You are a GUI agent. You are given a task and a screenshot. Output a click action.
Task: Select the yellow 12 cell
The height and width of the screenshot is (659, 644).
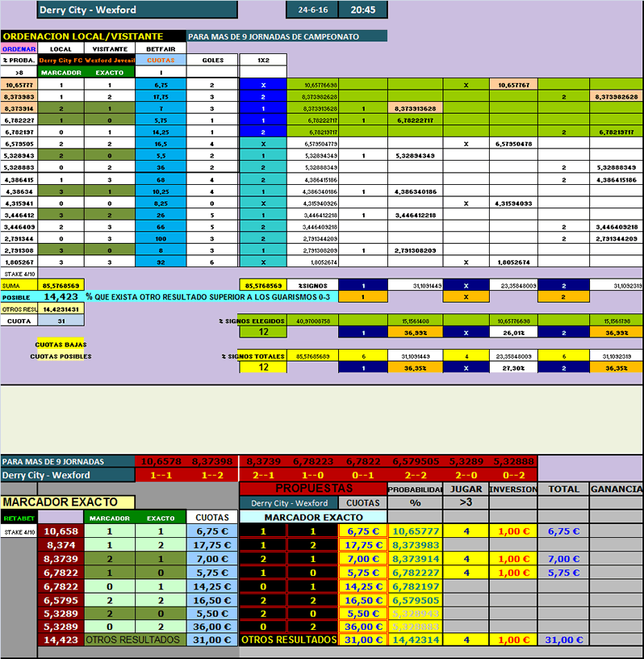263,367
